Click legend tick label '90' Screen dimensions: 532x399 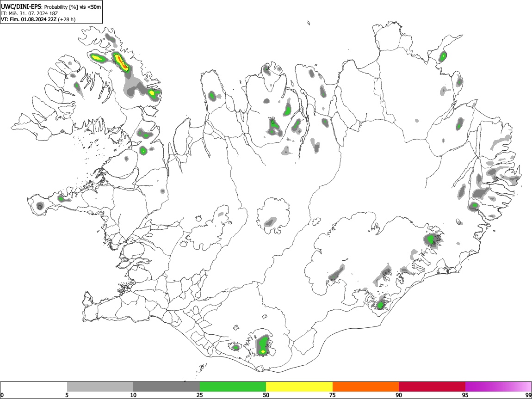click(x=399, y=395)
